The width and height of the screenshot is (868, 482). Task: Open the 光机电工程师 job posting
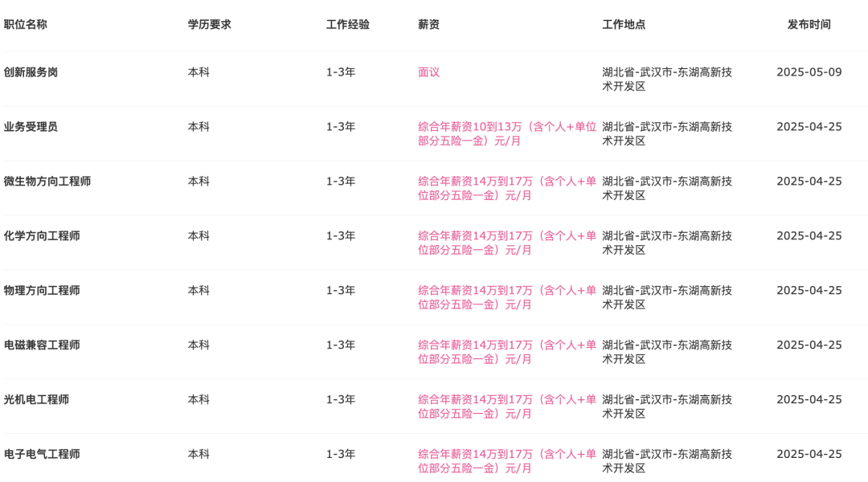pyautogui.click(x=36, y=399)
